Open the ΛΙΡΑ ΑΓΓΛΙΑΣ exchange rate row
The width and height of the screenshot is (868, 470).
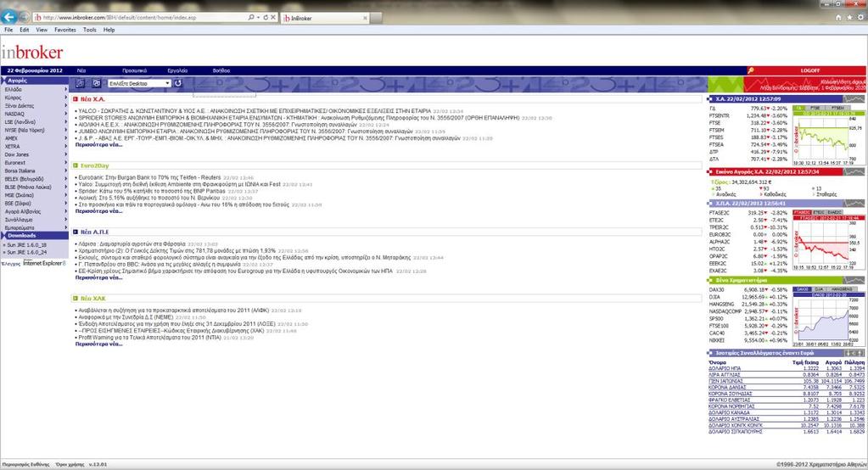[786, 375]
